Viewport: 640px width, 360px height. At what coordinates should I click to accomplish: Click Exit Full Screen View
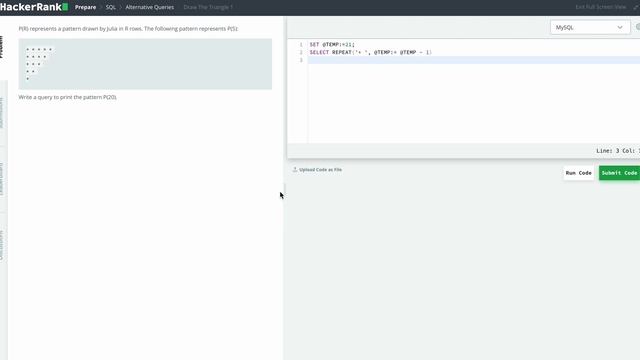coord(600,7)
